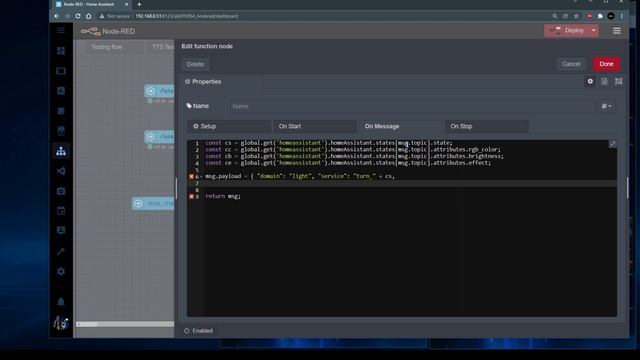The image size is (640, 360).
Task: Click code line 'const cb' with brightness
Action: [x=354, y=156]
